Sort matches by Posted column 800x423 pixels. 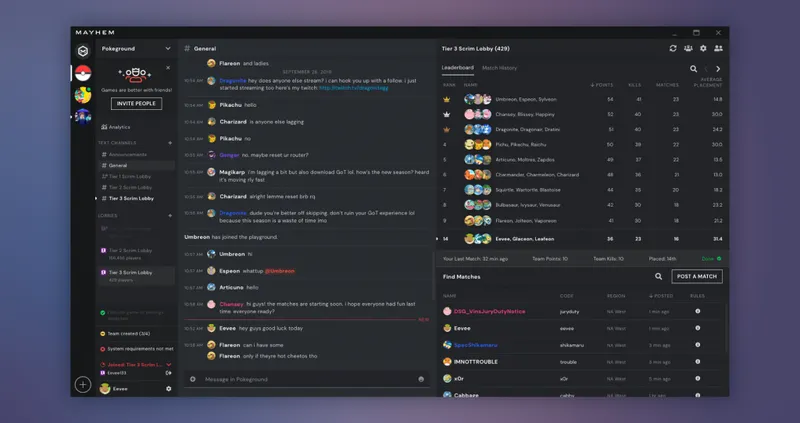pos(659,296)
